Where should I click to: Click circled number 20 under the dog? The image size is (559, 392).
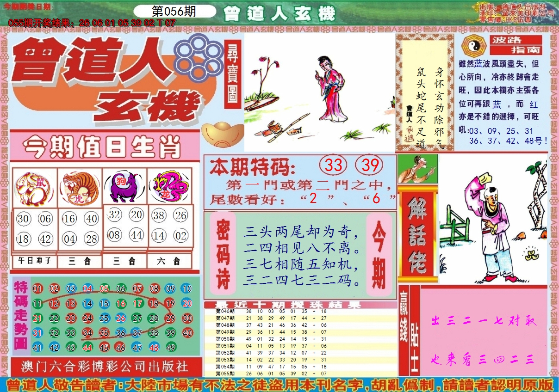137,214
